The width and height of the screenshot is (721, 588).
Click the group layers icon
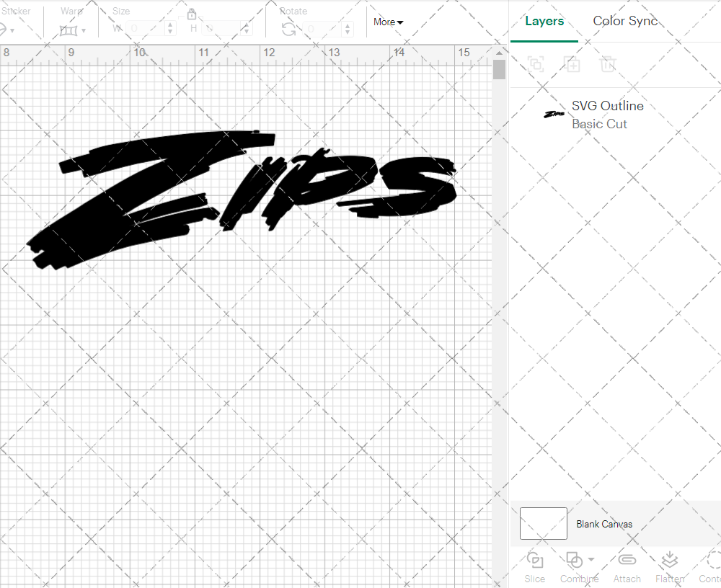[x=535, y=64]
